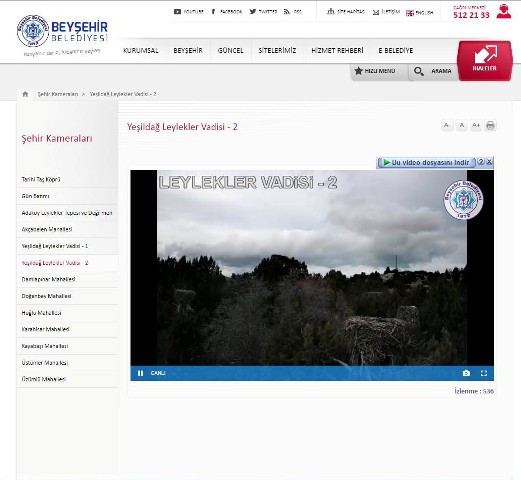Open the Arama search button
Image resolution: width=521 pixels, height=480 pixels.
[x=432, y=71]
